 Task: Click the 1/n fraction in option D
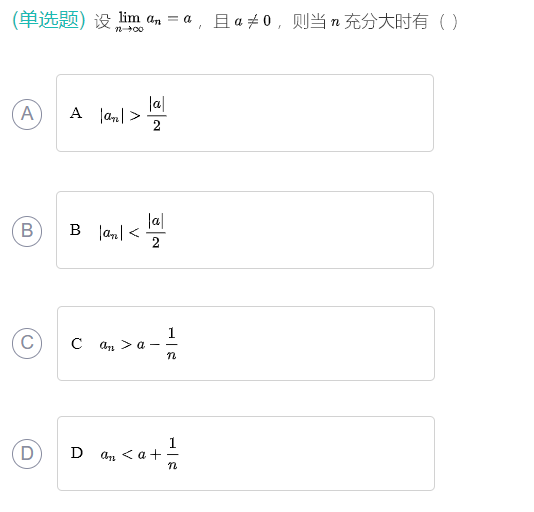pos(172,453)
